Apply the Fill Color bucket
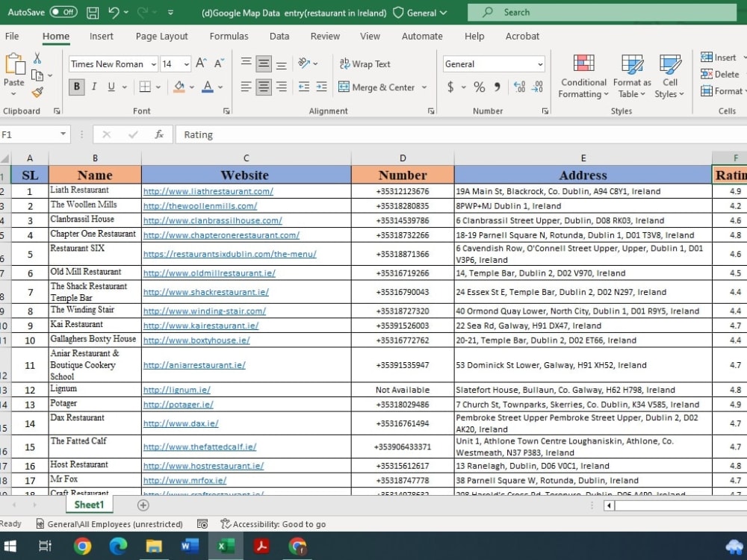Image resolution: width=747 pixels, height=560 pixels. click(x=179, y=87)
